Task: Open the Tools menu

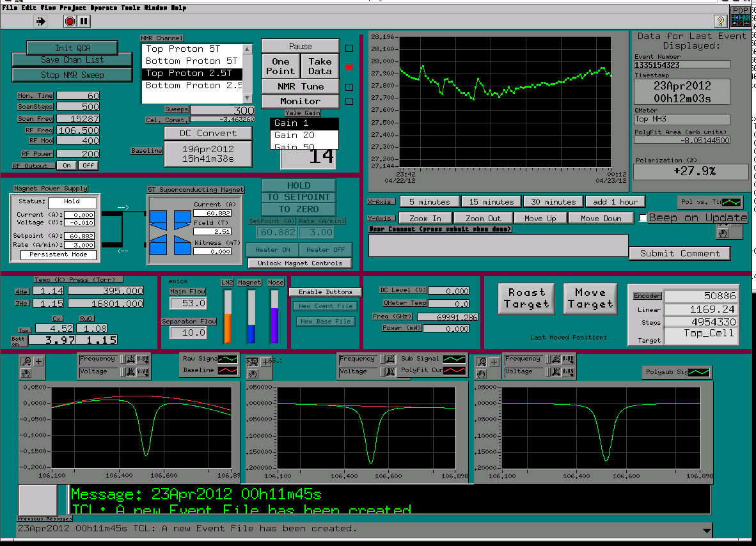Action: (130, 8)
